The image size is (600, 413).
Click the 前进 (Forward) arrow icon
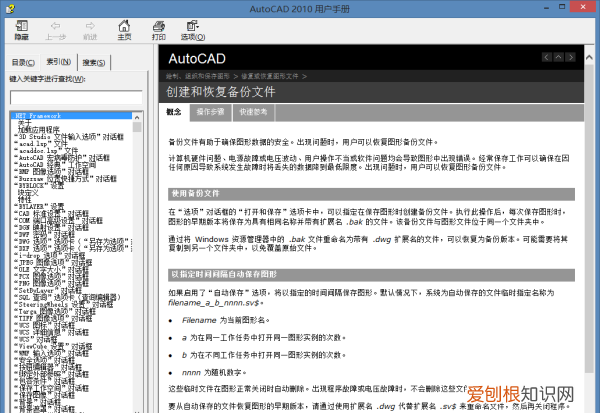tap(90, 26)
